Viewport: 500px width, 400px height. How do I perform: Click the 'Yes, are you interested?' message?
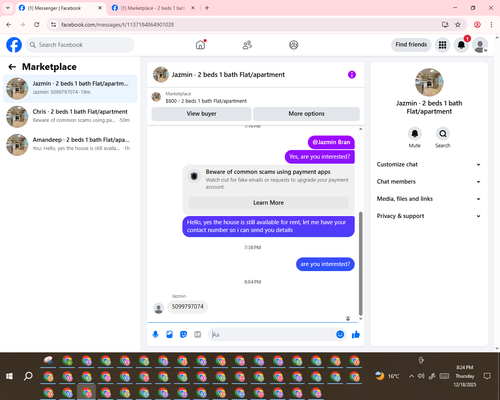(x=319, y=157)
